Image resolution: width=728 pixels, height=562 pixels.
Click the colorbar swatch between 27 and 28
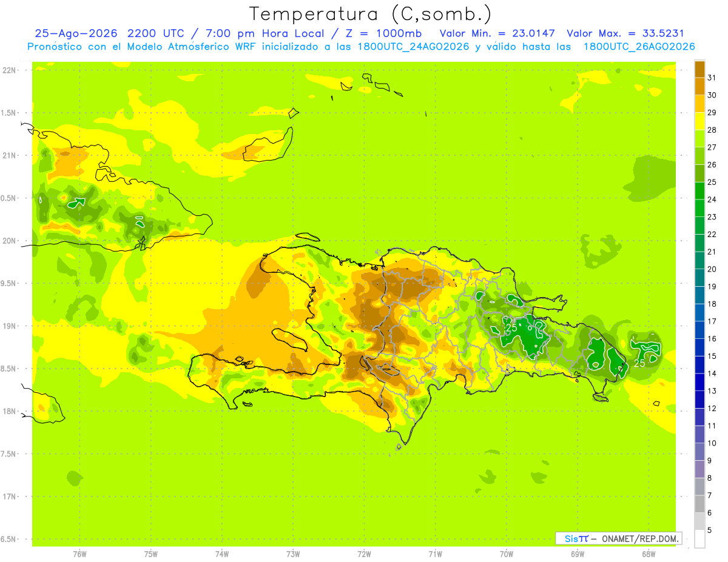pos(699,138)
